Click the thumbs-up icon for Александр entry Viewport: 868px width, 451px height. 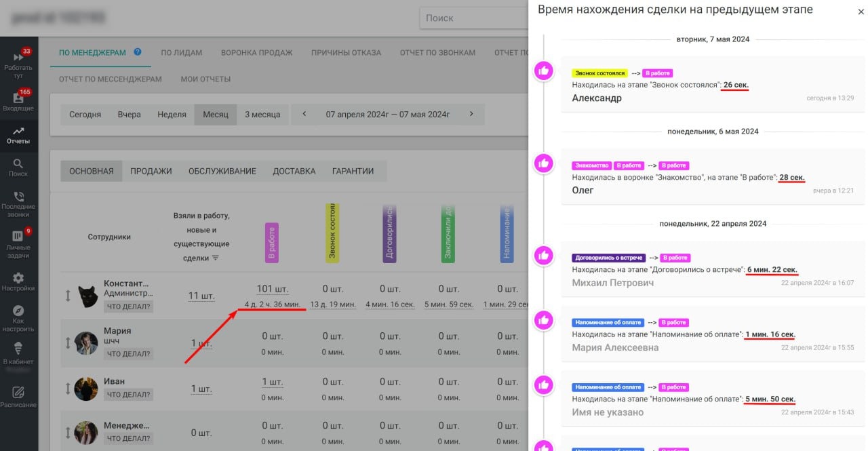543,70
